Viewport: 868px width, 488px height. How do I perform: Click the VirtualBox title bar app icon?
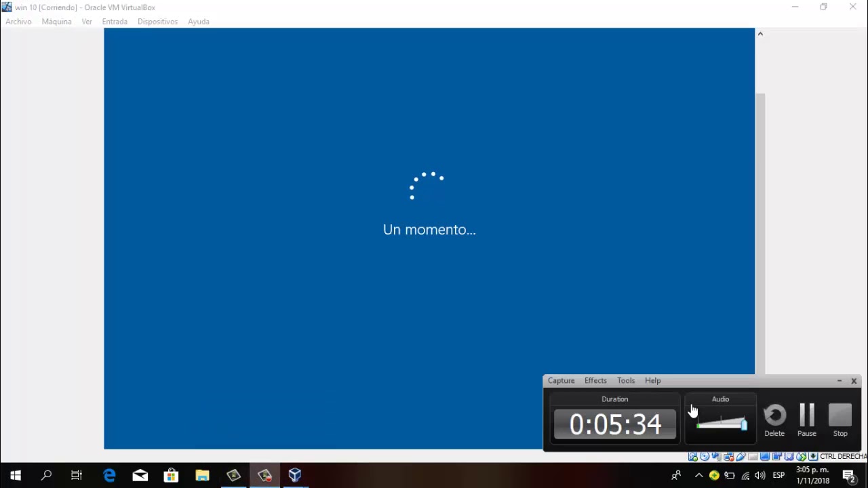pyautogui.click(x=7, y=7)
